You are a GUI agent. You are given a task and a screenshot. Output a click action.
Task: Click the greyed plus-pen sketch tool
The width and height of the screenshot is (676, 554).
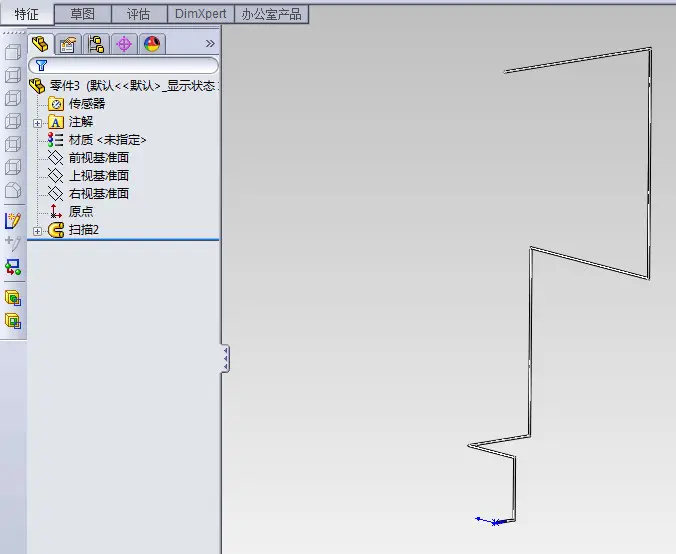click(x=13, y=243)
